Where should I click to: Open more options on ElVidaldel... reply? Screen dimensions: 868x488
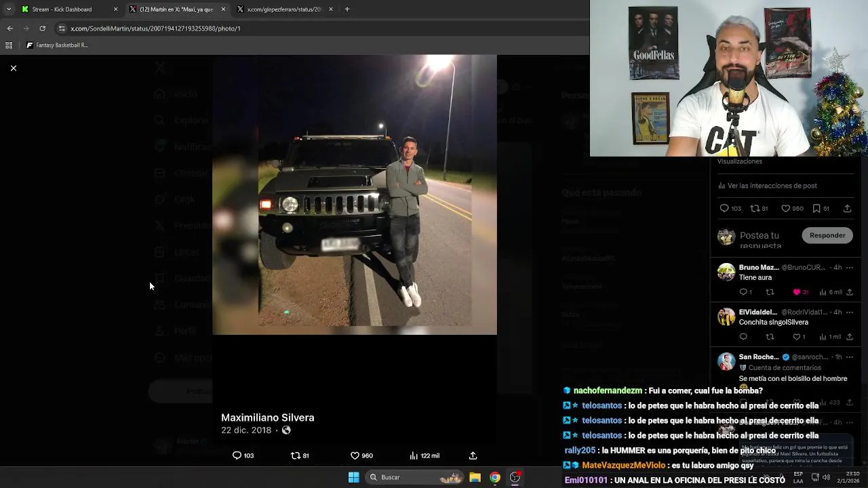coord(849,312)
